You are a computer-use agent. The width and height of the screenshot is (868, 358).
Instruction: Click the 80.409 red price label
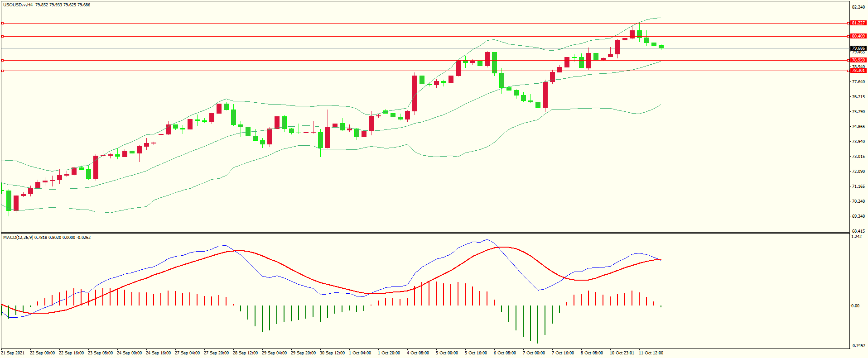[858, 36]
